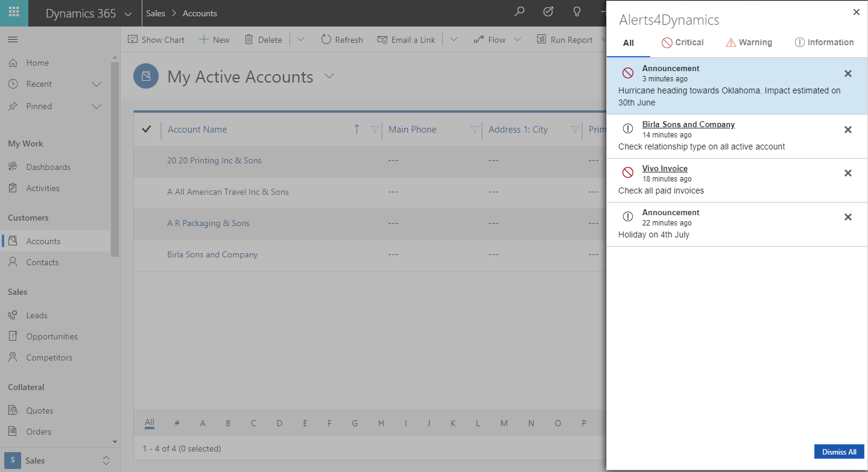Viewport: 868px width, 472px height.
Task: Create a New account record
Action: (214, 40)
